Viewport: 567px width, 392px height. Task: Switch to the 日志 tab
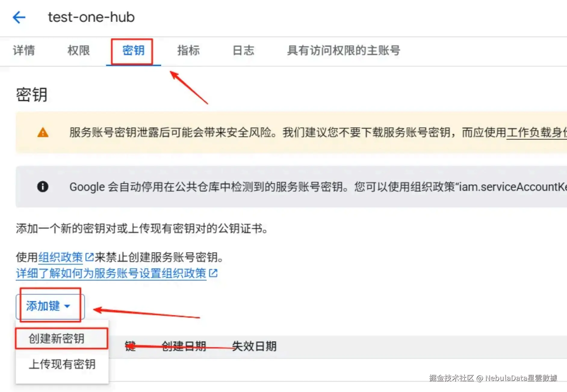[x=243, y=50]
